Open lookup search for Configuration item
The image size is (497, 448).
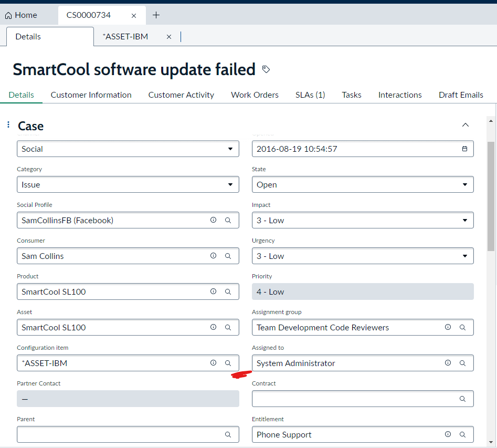point(228,363)
